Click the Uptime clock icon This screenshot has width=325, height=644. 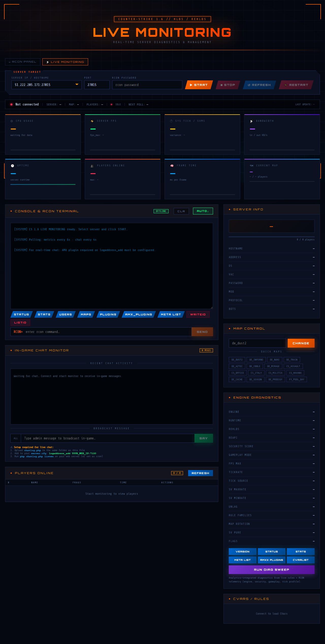click(x=12, y=166)
